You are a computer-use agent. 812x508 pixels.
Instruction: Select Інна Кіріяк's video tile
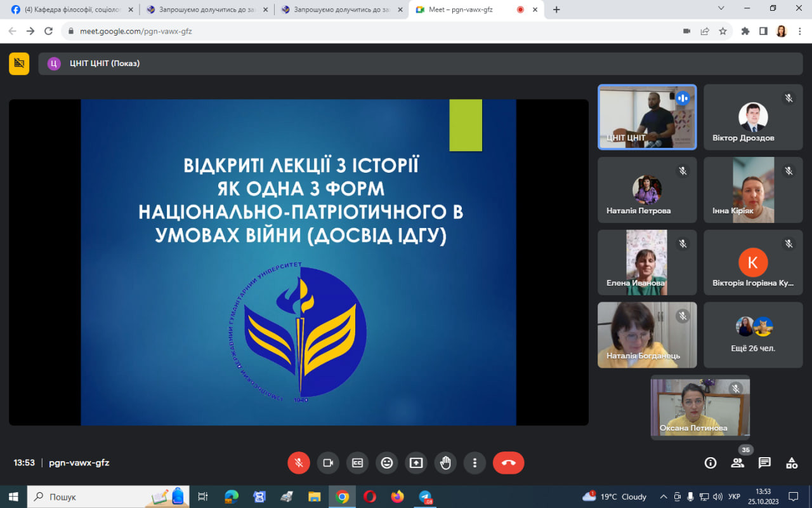point(753,190)
